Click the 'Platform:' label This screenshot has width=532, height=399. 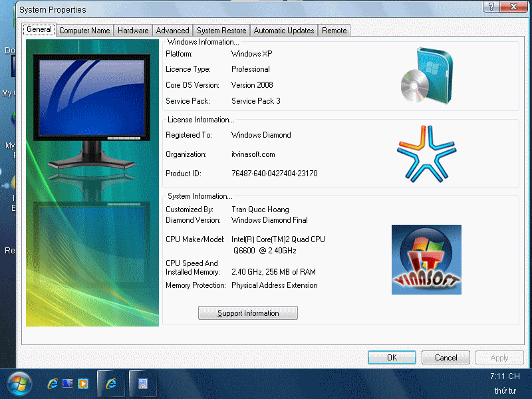click(179, 54)
